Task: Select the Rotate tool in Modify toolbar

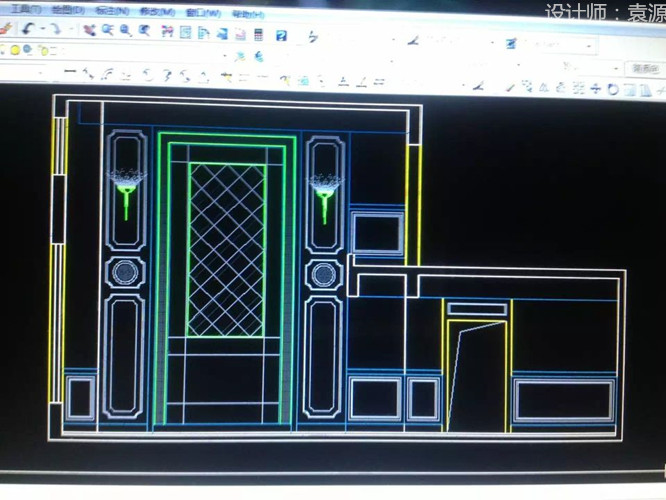Action: click(165, 74)
